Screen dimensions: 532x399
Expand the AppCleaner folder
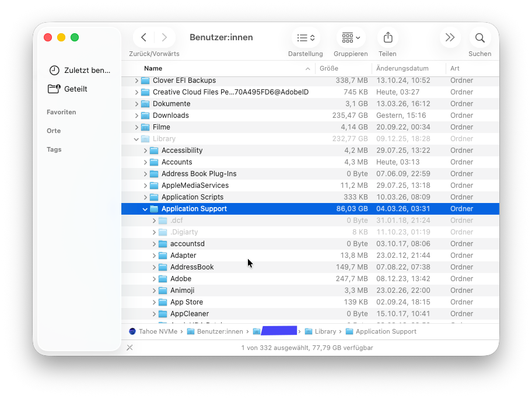pyautogui.click(x=154, y=314)
